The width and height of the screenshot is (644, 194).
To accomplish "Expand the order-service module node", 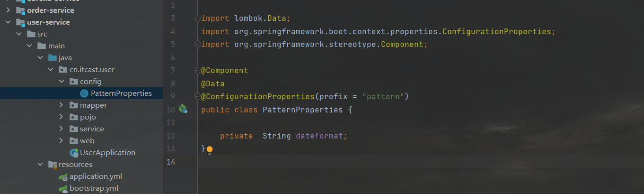I will click(x=8, y=10).
